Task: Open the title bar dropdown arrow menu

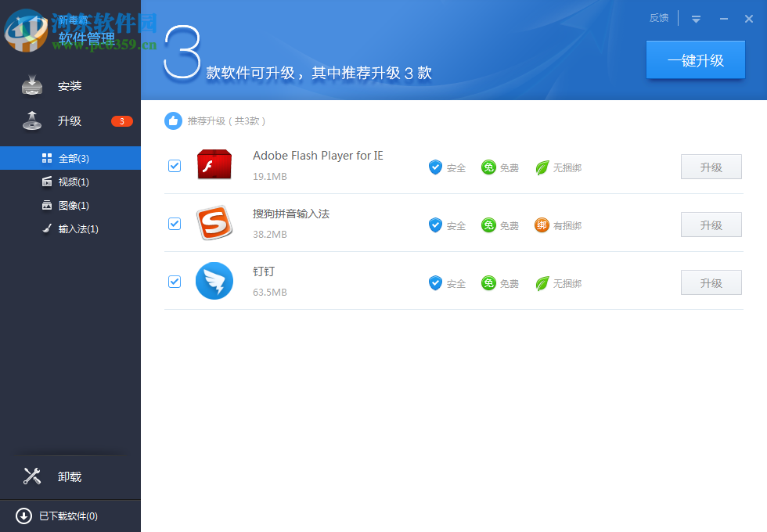Action: click(696, 18)
